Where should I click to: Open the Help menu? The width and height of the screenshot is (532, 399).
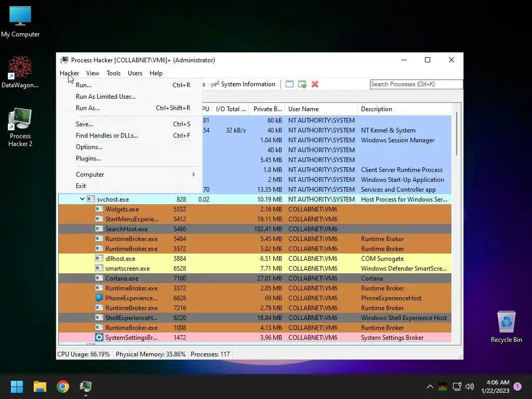coord(156,73)
